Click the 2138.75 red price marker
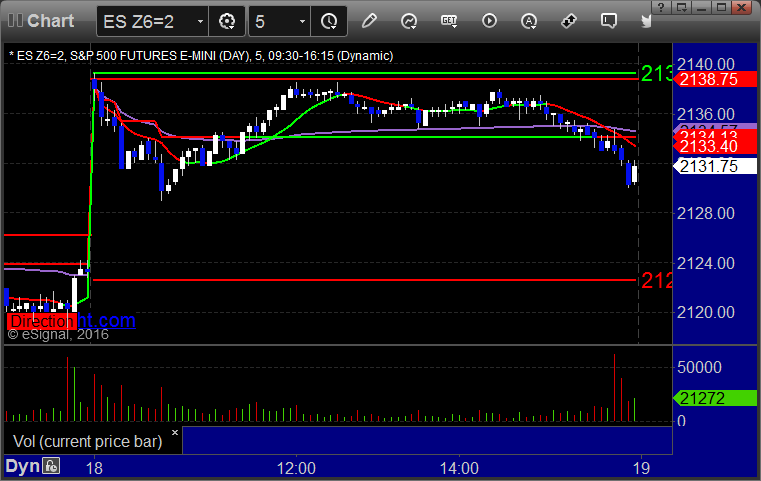Screen dimensions: 761x481 (715, 79)
